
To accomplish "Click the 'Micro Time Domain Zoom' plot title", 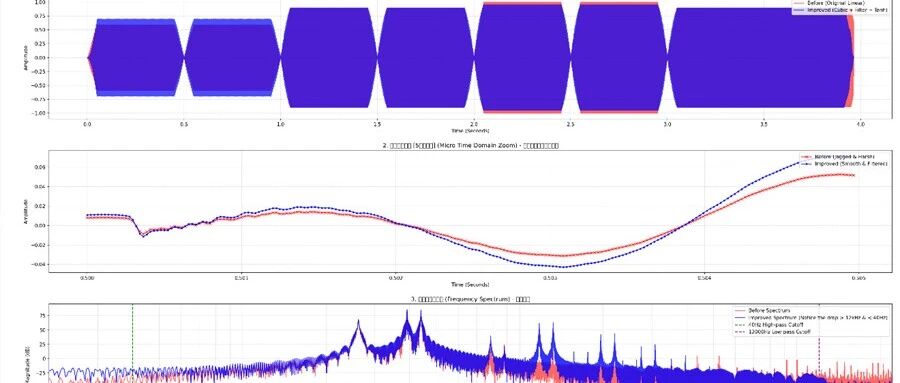I will point(472,146).
